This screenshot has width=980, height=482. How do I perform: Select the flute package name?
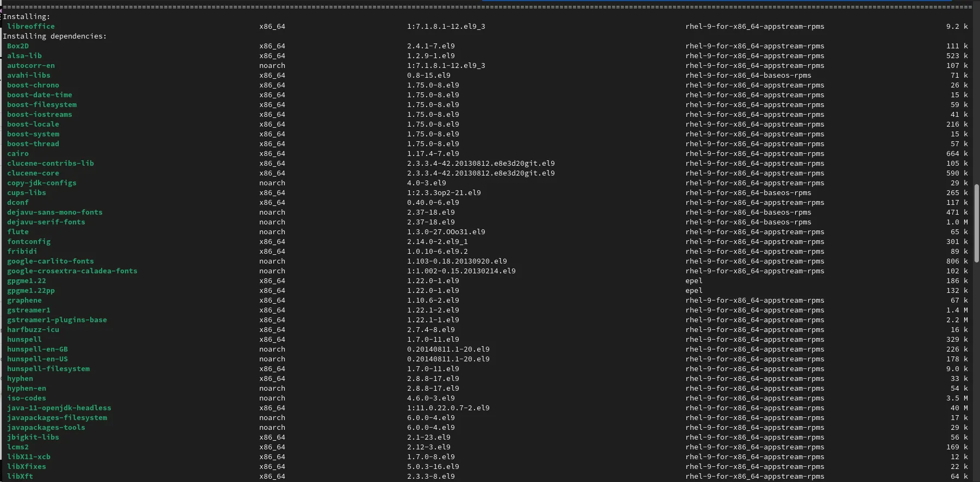(x=18, y=231)
